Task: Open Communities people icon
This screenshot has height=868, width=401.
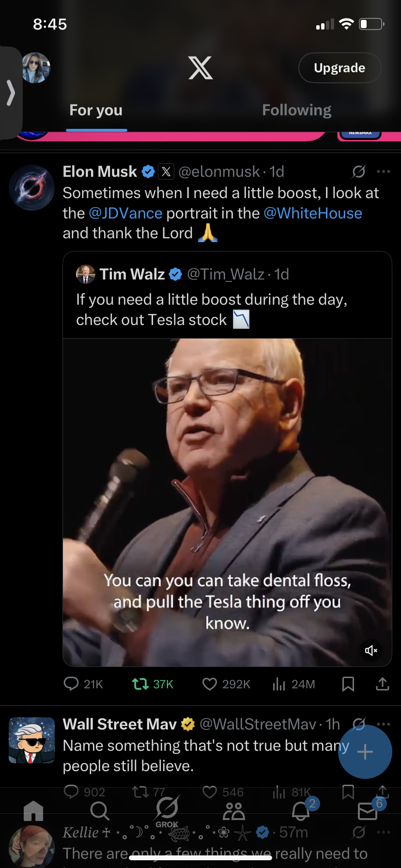Action: click(x=234, y=810)
